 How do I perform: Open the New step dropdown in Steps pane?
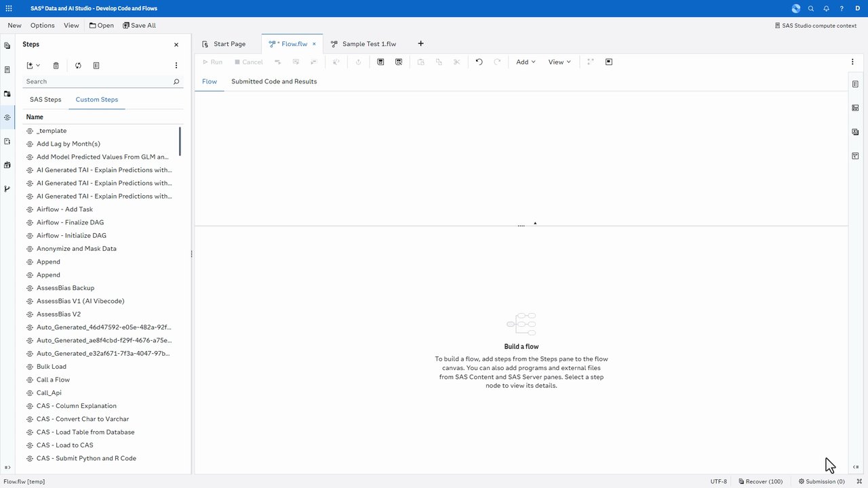(x=33, y=66)
